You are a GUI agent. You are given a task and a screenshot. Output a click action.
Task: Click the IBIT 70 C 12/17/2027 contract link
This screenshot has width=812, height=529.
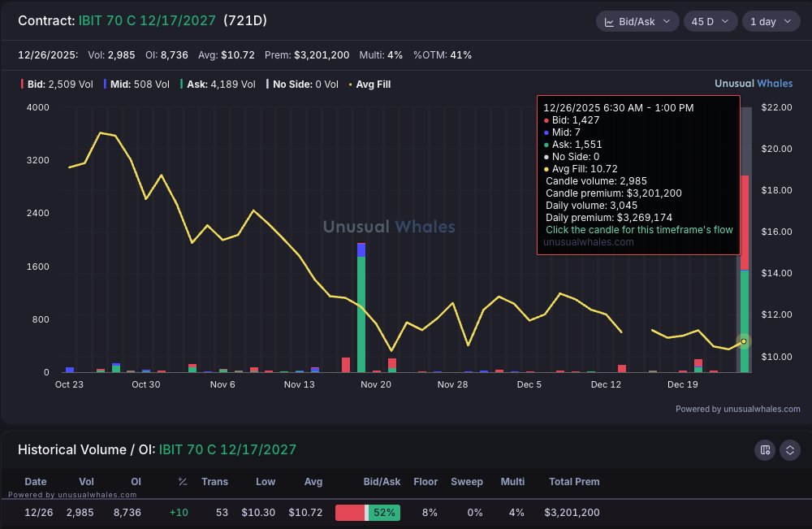(147, 21)
